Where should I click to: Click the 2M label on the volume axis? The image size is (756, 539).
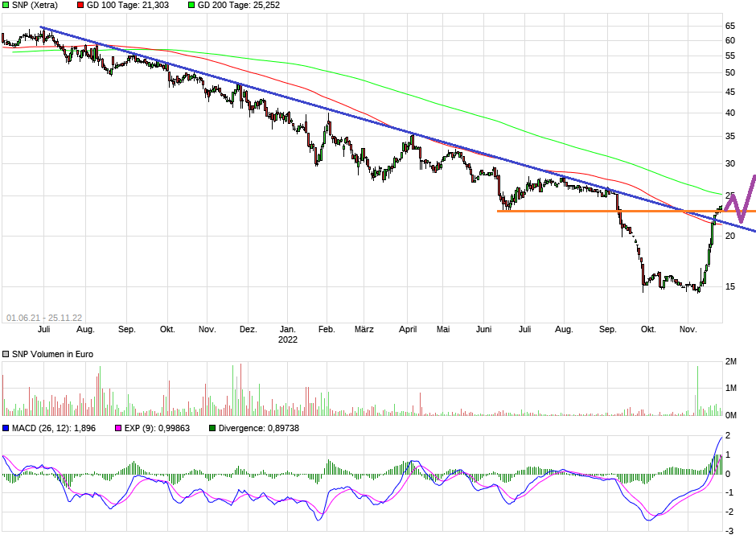(x=731, y=362)
